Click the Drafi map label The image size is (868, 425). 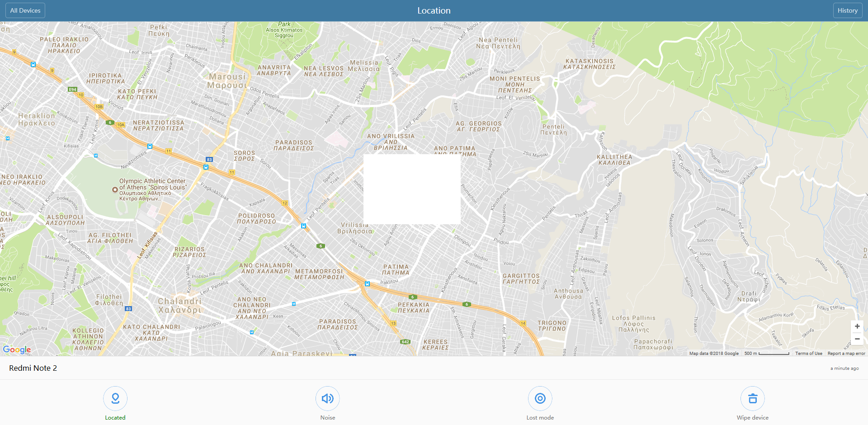(749, 297)
